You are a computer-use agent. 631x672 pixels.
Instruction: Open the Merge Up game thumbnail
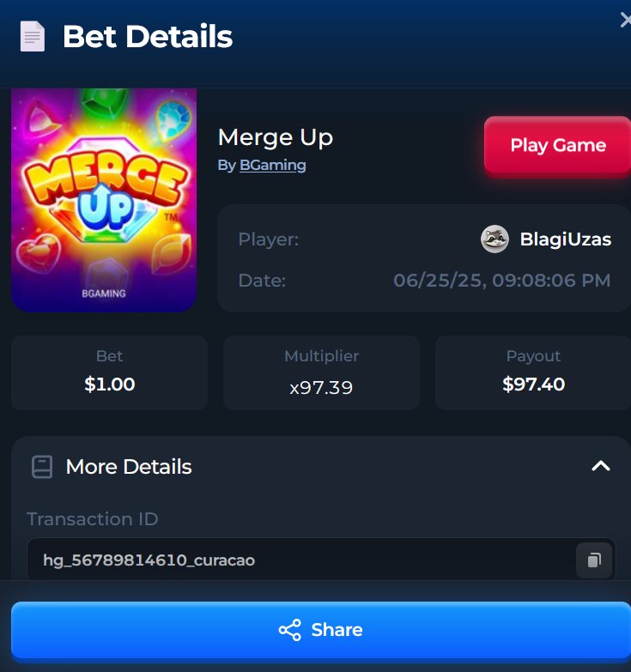coord(104,200)
